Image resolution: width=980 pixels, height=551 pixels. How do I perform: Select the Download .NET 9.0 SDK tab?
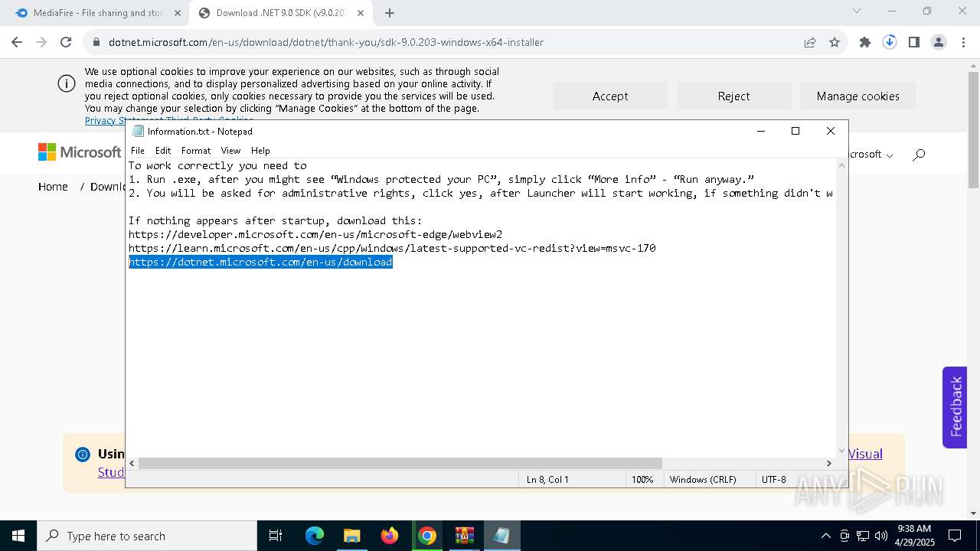pos(282,13)
